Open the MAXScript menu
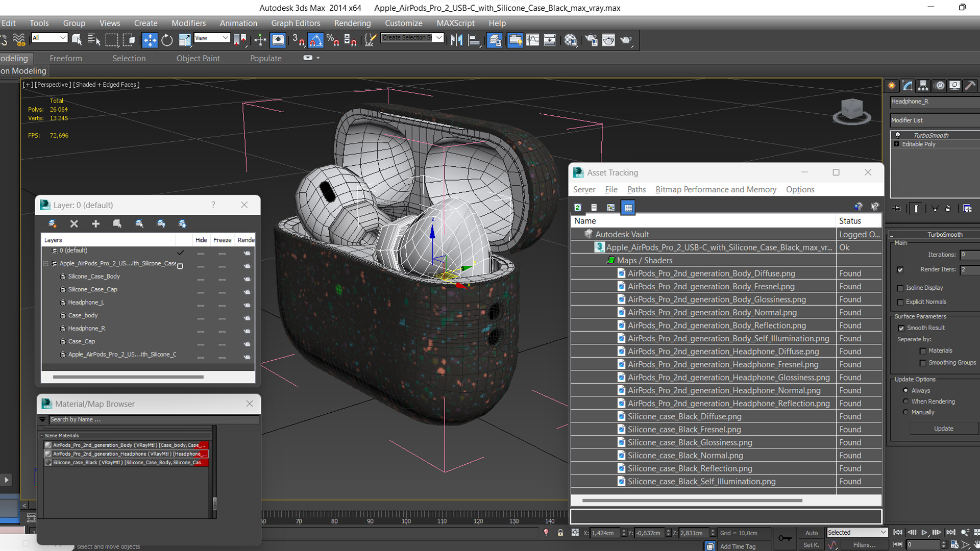980x551 pixels. coord(455,23)
